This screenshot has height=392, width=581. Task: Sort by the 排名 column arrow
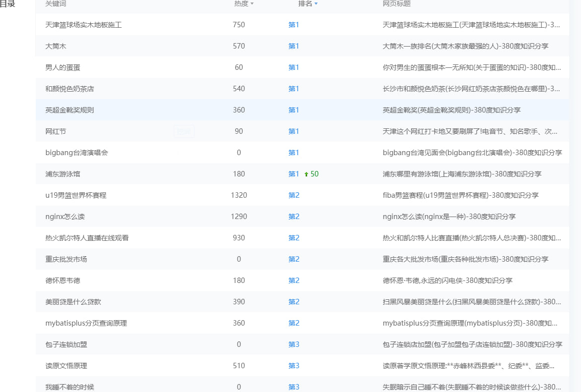(316, 4)
